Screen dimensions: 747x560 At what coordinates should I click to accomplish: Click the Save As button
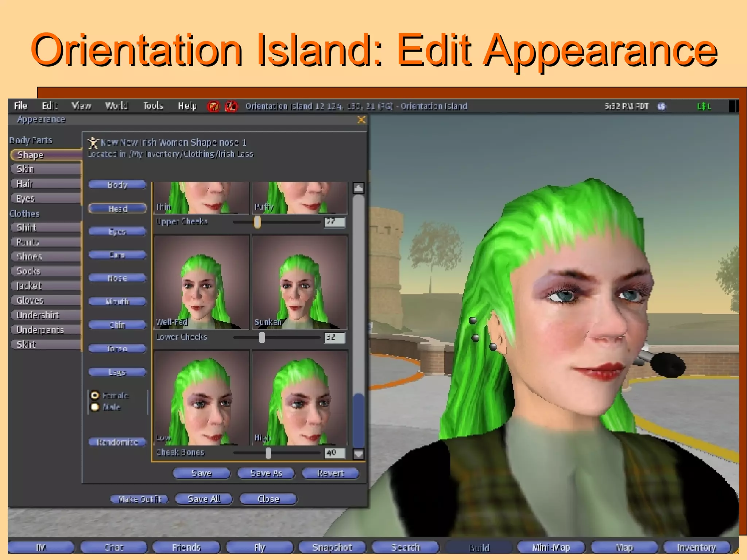(x=266, y=474)
